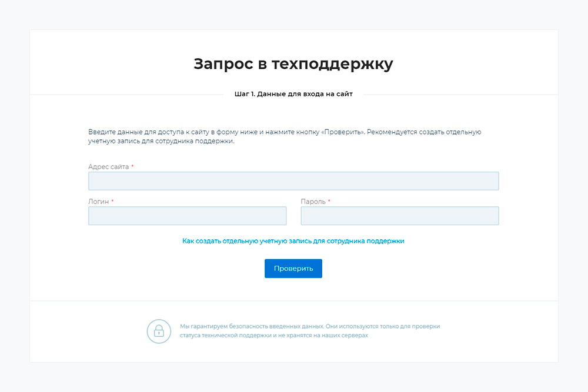Click the «Шаг 1» step title
The width and height of the screenshot is (588, 392).
coord(293,94)
